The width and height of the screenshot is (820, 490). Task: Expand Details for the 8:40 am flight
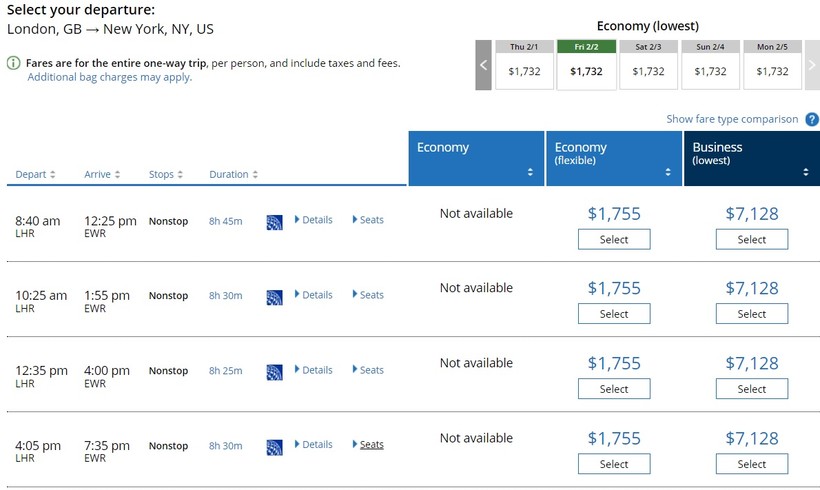point(313,220)
